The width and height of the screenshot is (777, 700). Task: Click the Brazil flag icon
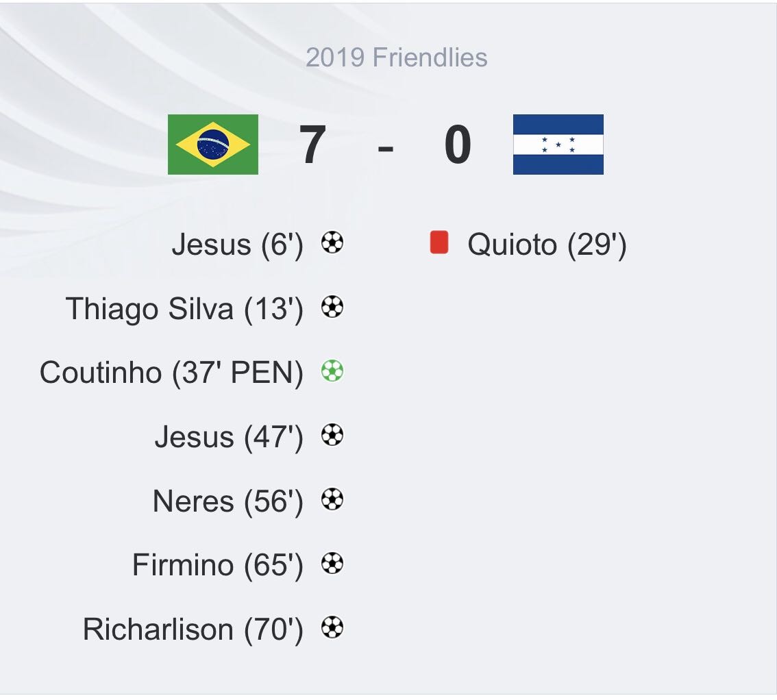213,144
